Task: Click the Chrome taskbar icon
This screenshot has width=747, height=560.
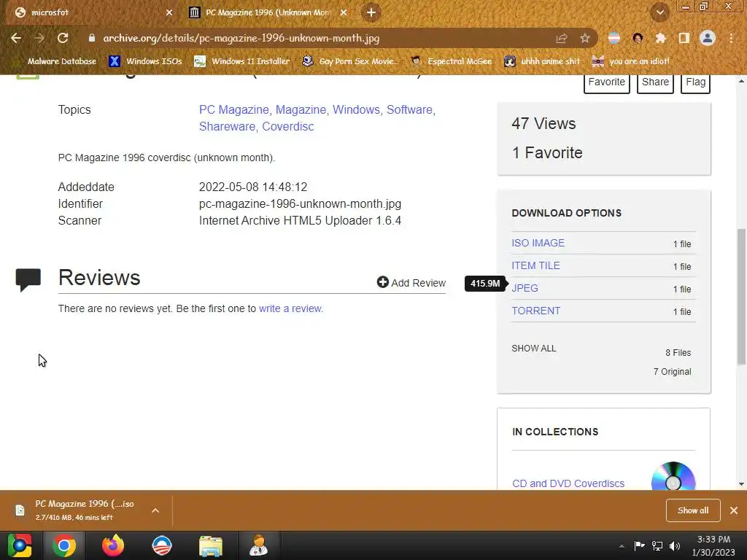Action: point(64,545)
